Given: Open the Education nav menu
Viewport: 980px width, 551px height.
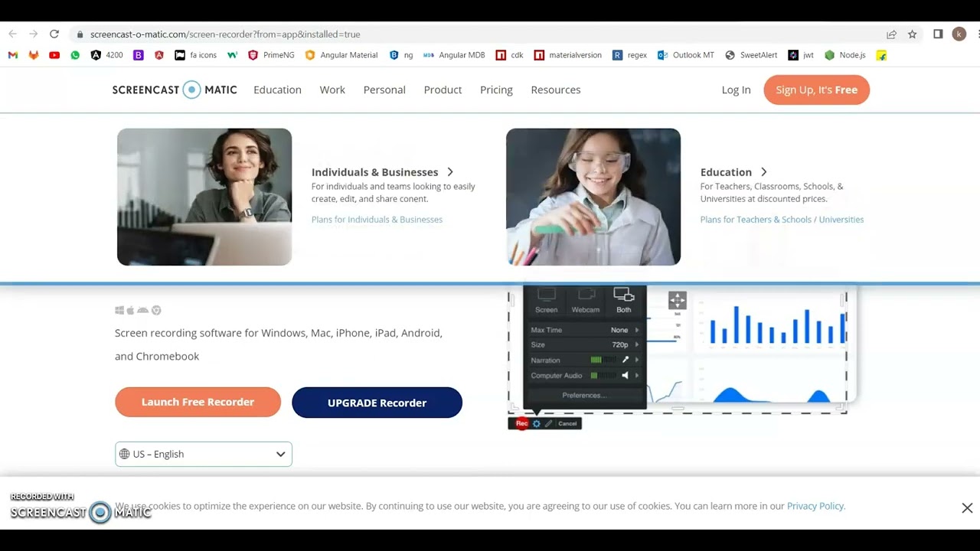Looking at the screenshot, I should point(277,90).
